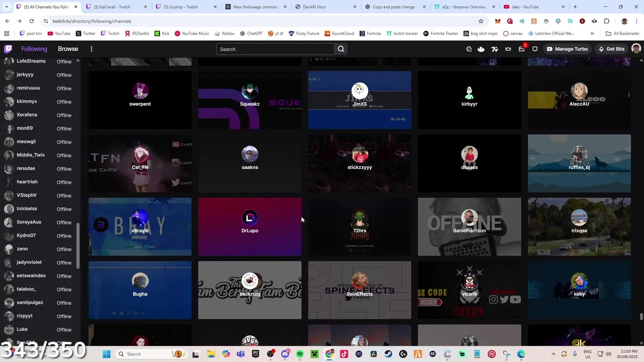This screenshot has height=362, width=644.
Task: Open the oaakns channel card
Action: pyautogui.click(x=250, y=163)
